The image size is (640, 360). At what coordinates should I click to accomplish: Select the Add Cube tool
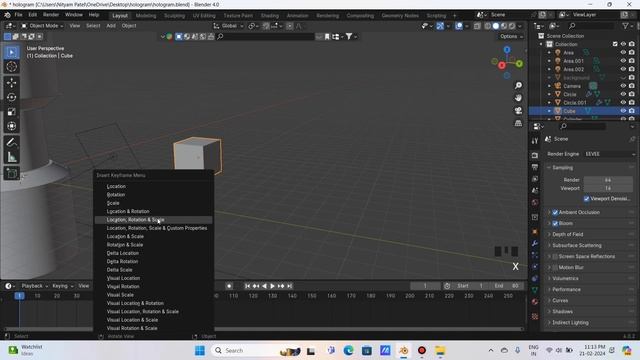pos(11,173)
